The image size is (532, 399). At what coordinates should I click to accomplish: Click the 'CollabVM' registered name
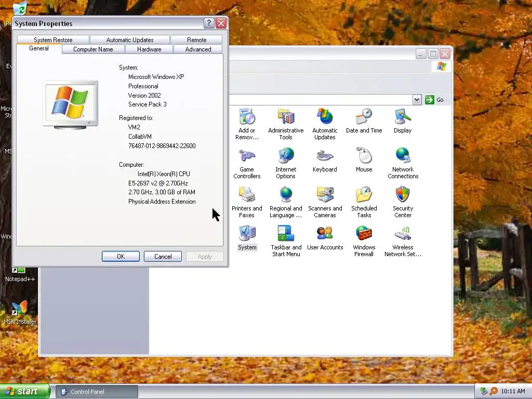pyautogui.click(x=140, y=137)
